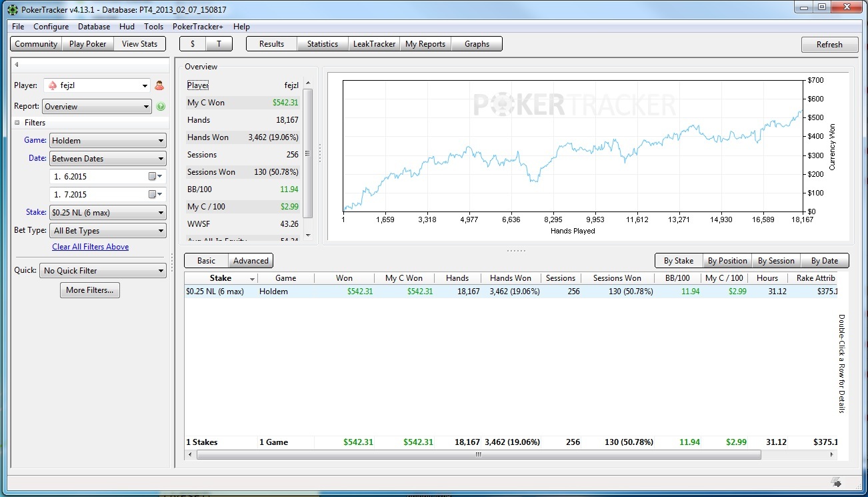Open the Game dropdown set to Holdem

pyautogui.click(x=108, y=141)
